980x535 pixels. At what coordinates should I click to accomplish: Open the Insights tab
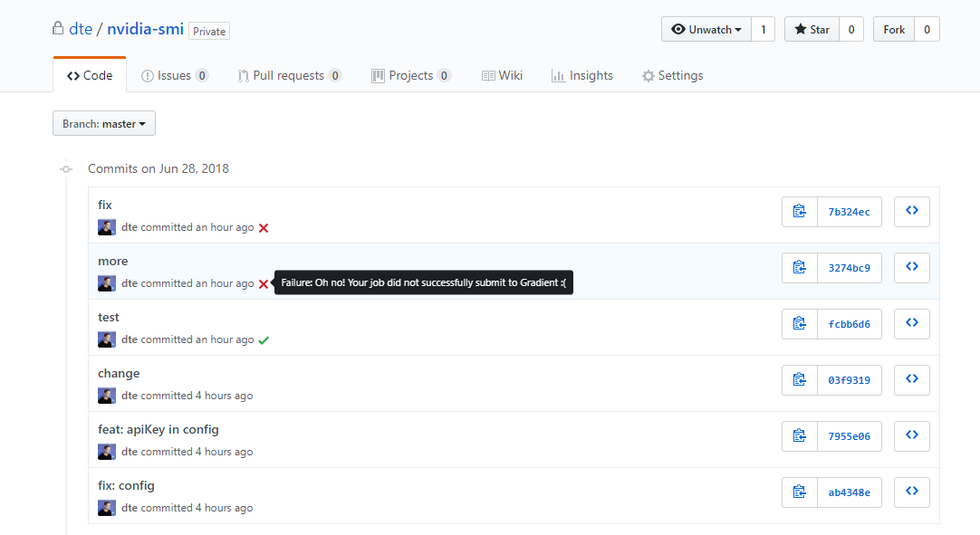[581, 76]
